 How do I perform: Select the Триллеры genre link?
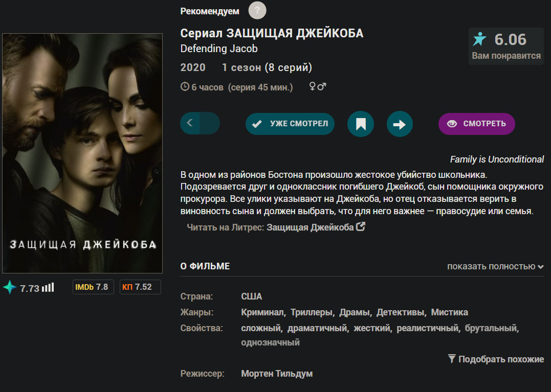click(311, 312)
